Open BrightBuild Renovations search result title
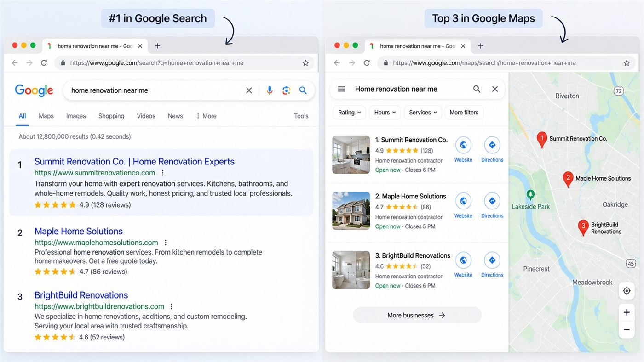This screenshot has width=644, height=362. [x=81, y=295]
